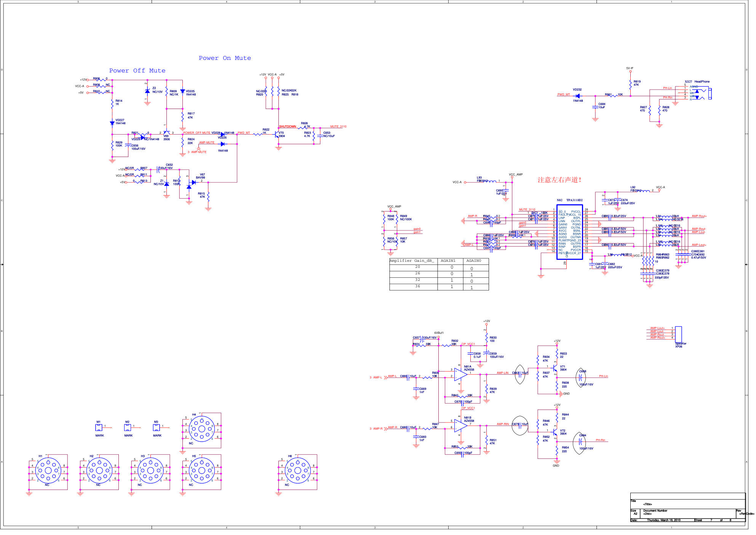
Task: Click the AMP-LIN net label
Action: pyautogui.click(x=502, y=373)
